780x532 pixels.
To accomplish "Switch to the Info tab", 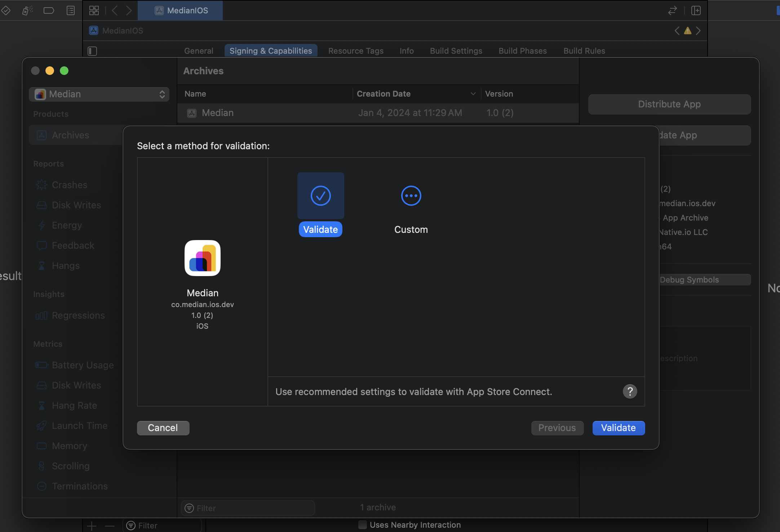I will 407,51.
